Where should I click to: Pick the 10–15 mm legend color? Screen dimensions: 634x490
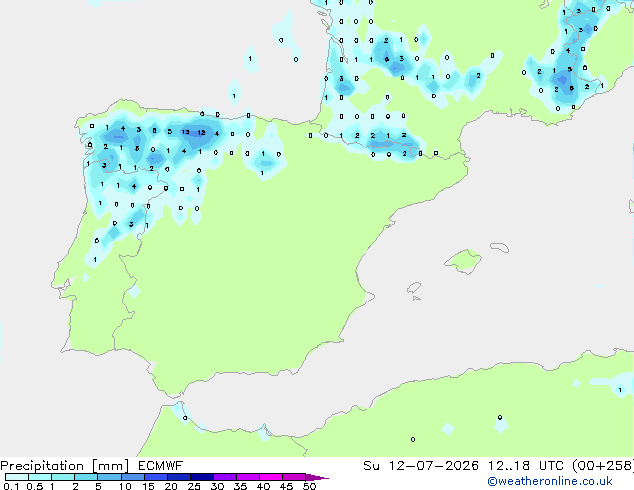132,477
